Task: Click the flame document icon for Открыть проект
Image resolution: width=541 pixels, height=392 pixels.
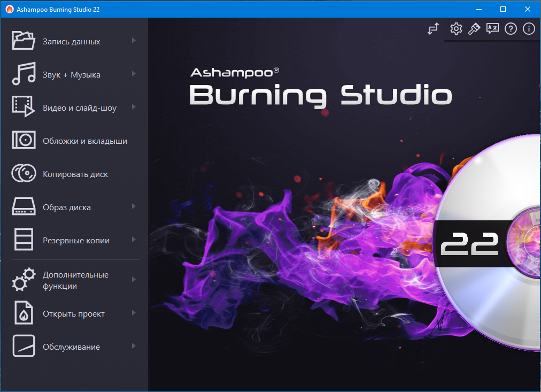Action: (24, 313)
